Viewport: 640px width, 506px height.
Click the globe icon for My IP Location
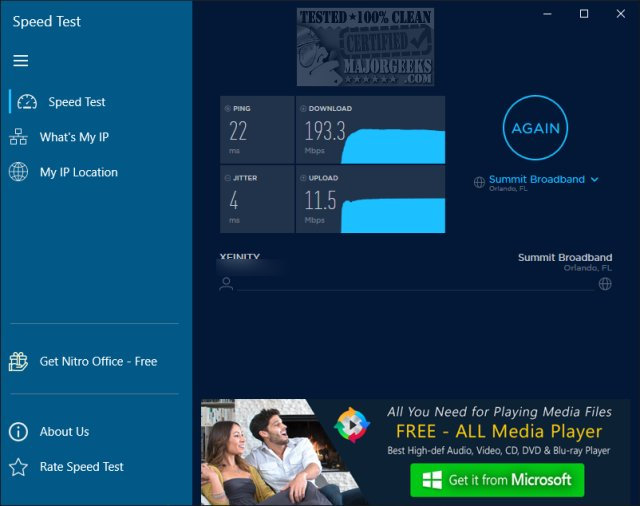coord(18,172)
